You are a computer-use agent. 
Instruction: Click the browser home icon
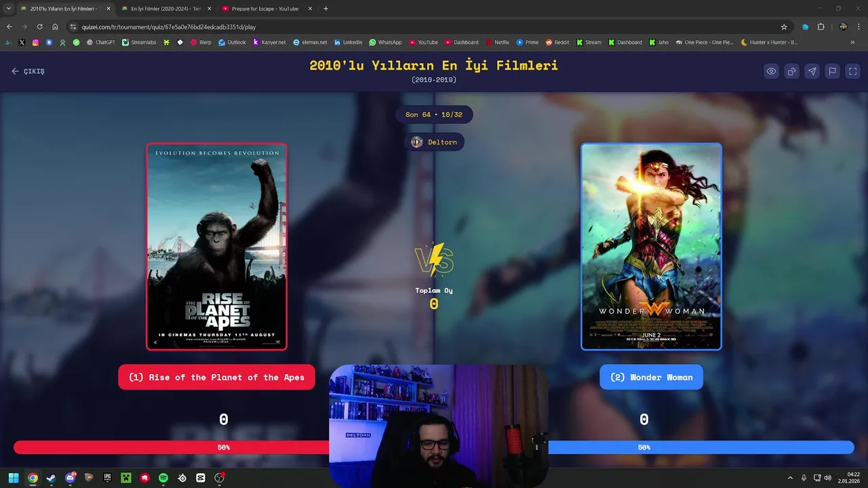click(x=55, y=27)
